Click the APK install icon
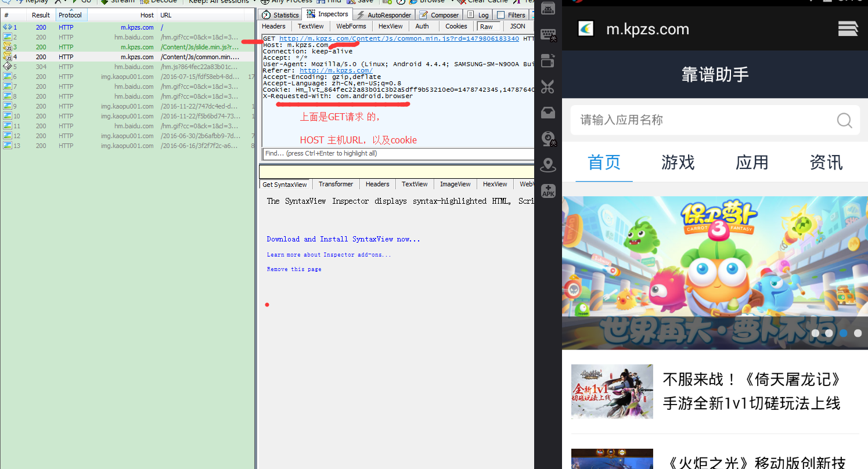868x469 pixels. point(548,191)
